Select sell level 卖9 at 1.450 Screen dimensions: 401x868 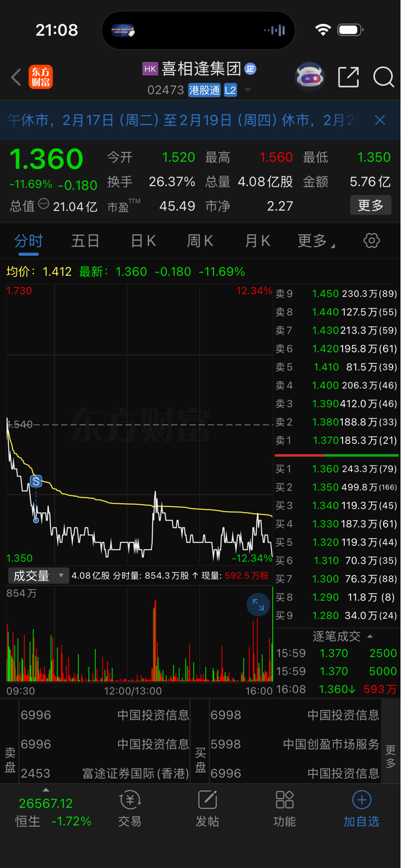(x=336, y=294)
